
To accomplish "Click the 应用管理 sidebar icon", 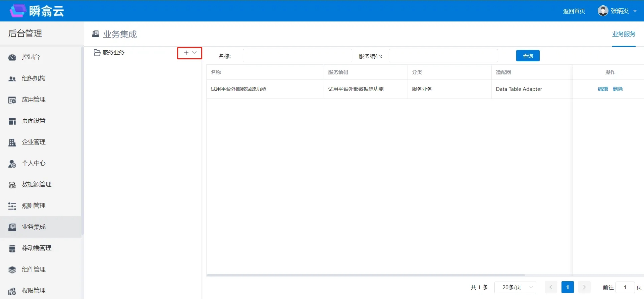I will (x=12, y=100).
